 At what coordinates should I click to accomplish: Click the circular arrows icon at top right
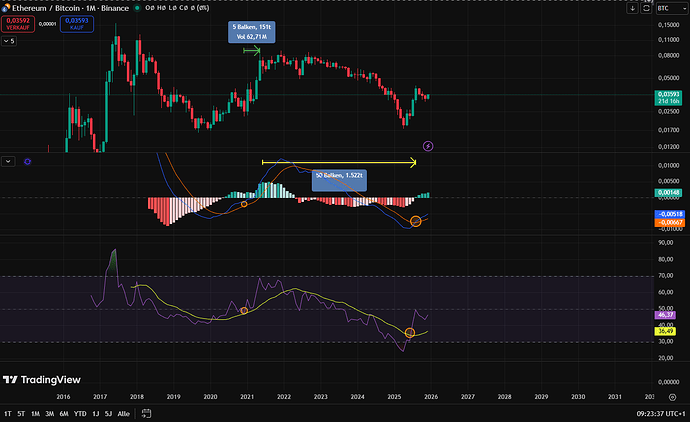647,8
